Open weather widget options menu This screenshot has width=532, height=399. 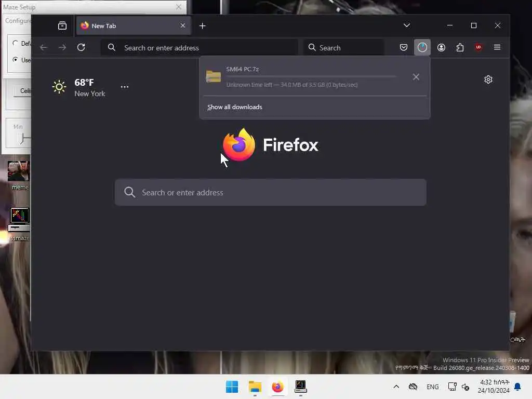click(125, 87)
